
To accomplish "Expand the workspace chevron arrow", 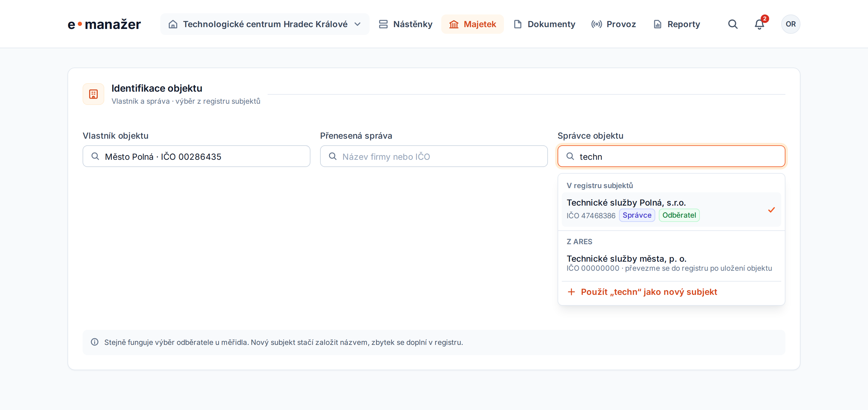I will pyautogui.click(x=357, y=24).
